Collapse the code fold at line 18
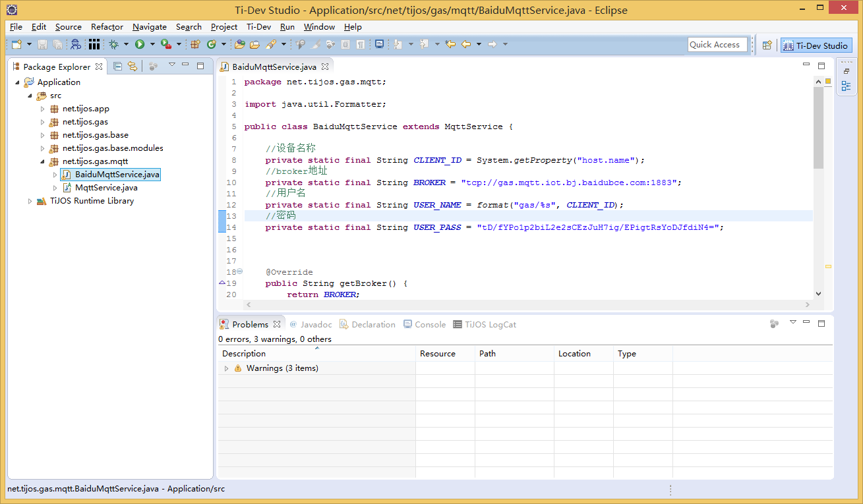 (x=240, y=271)
